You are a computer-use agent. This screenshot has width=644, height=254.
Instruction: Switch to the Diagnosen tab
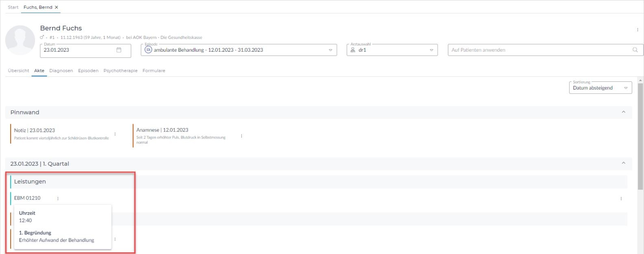61,71
